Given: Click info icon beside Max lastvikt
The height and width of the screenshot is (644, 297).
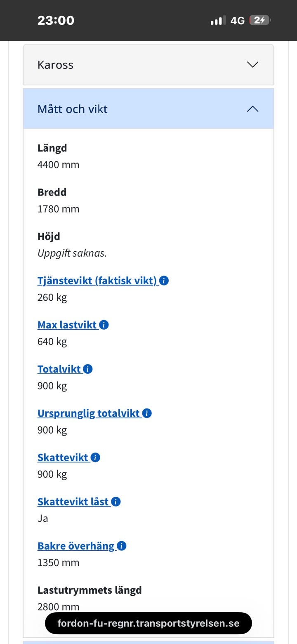Looking at the screenshot, I should [104, 325].
